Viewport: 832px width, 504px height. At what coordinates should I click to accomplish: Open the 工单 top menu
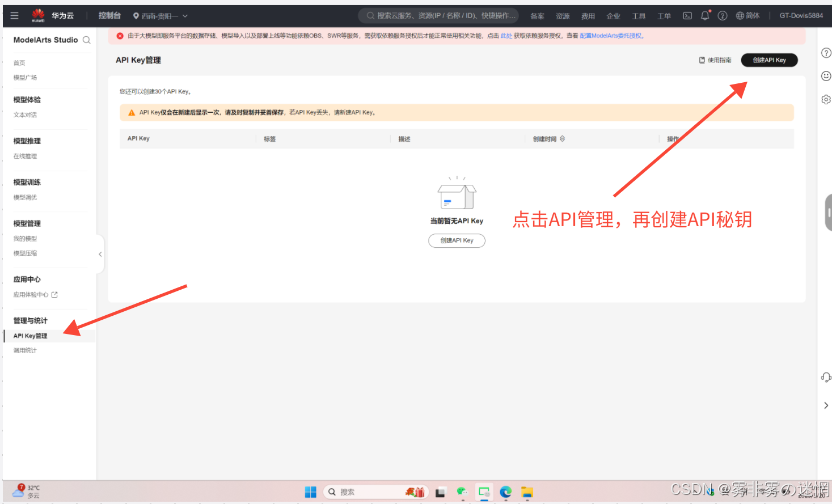click(x=664, y=16)
